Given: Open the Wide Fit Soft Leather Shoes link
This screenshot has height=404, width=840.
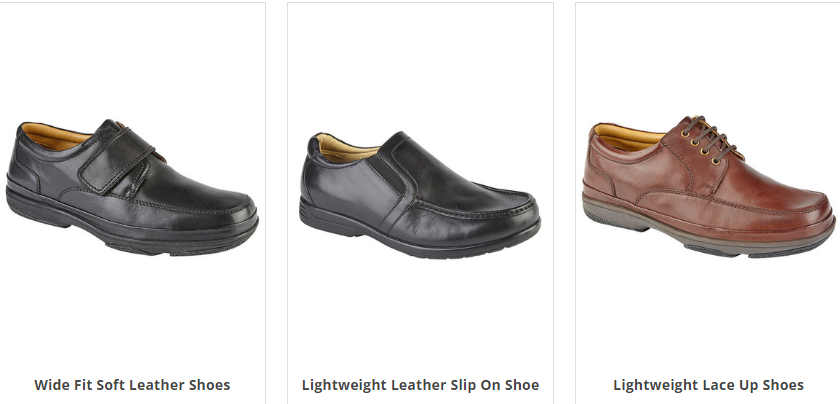Looking at the screenshot, I should coord(132,385).
